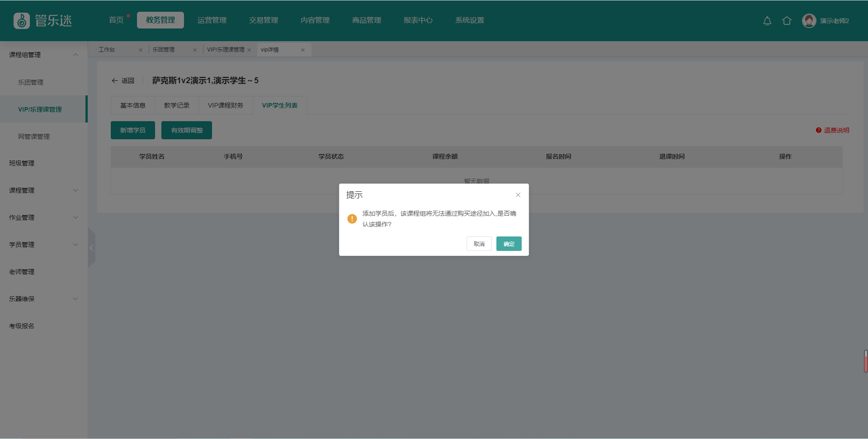Open the 退费说明 help link
Image resolution: width=868 pixels, height=439 pixels.
coord(832,130)
